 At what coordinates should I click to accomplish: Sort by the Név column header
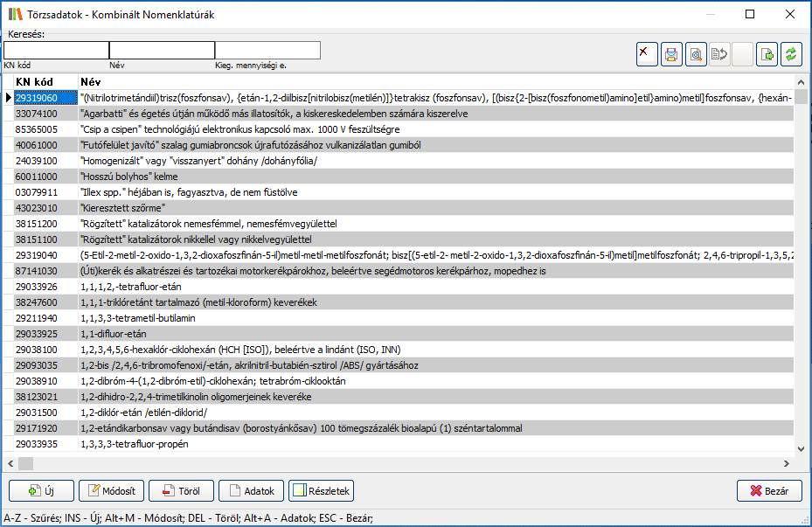pyautogui.click(x=91, y=81)
